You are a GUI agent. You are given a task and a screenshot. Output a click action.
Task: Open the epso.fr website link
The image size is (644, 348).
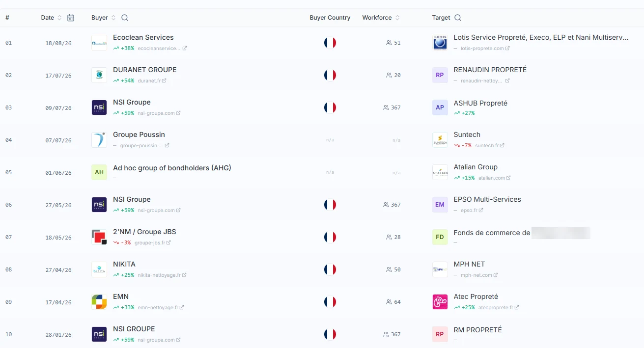click(x=472, y=211)
